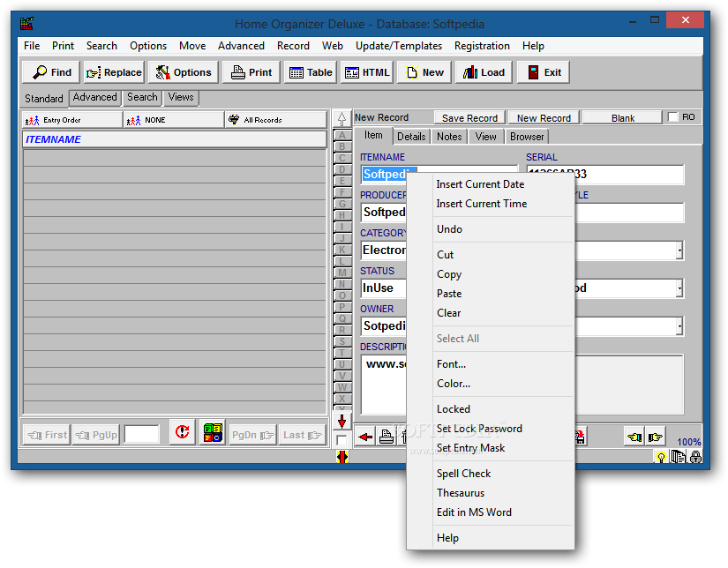728x568 pixels.
Task: Click the Exit toolbar button
Action: point(544,72)
